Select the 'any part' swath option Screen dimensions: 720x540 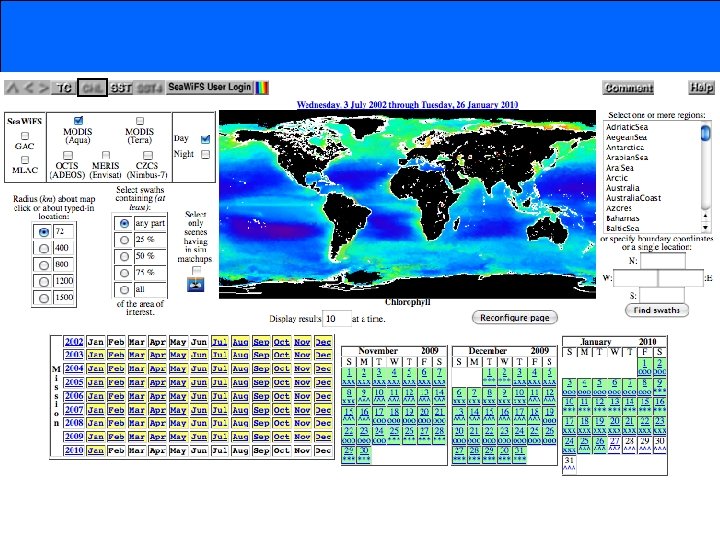pos(124,224)
